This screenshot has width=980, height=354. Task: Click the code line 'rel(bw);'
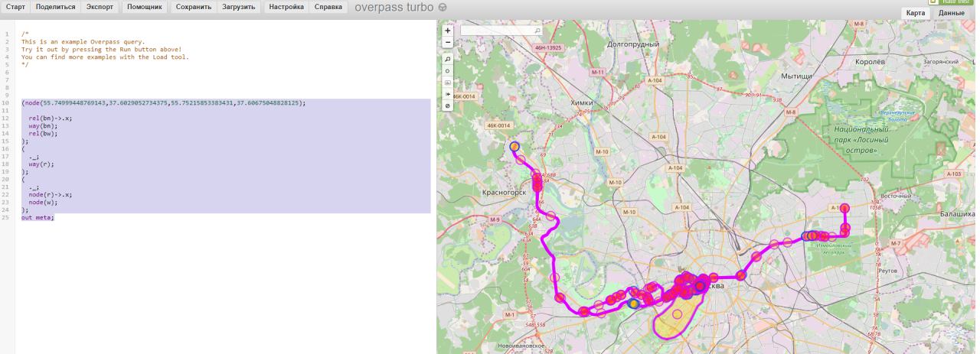coord(43,133)
